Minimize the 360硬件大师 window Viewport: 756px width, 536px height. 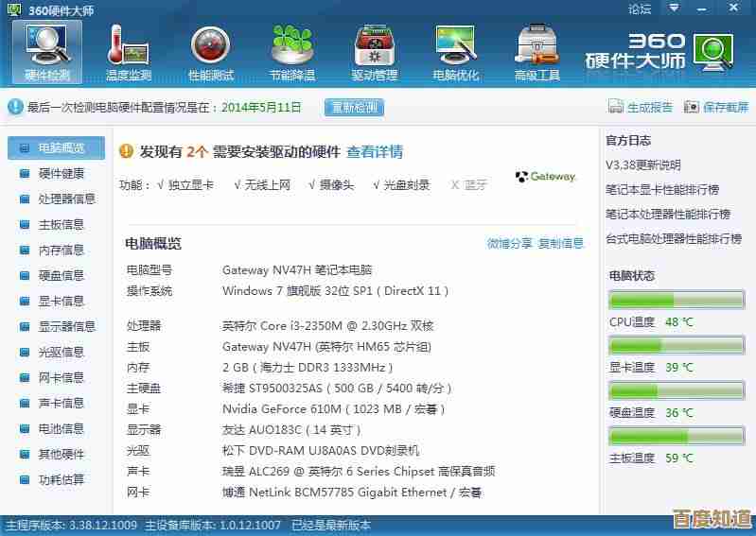point(702,9)
